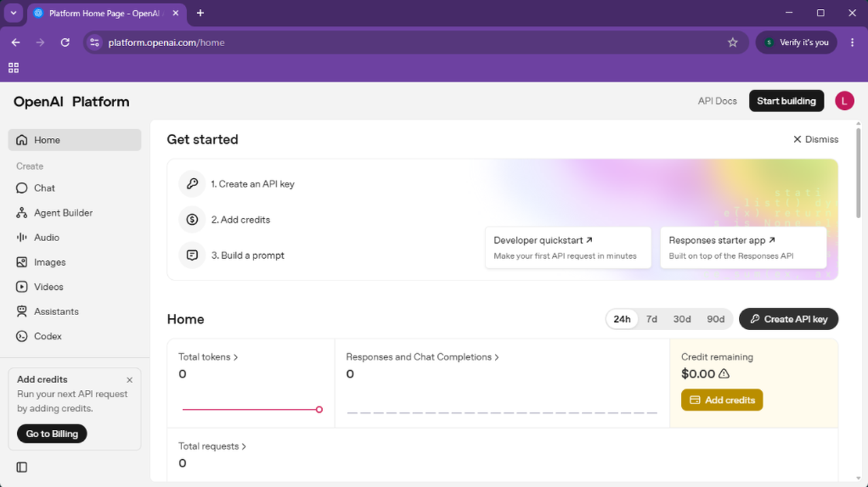The image size is (868, 487).
Task: Open Chat via its speech bubble icon
Action: click(x=22, y=188)
